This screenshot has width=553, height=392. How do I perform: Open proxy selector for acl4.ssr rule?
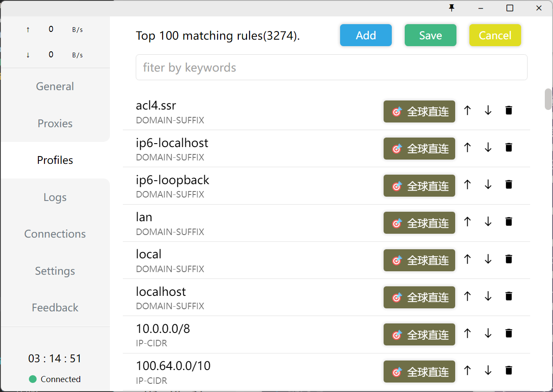[x=419, y=112]
